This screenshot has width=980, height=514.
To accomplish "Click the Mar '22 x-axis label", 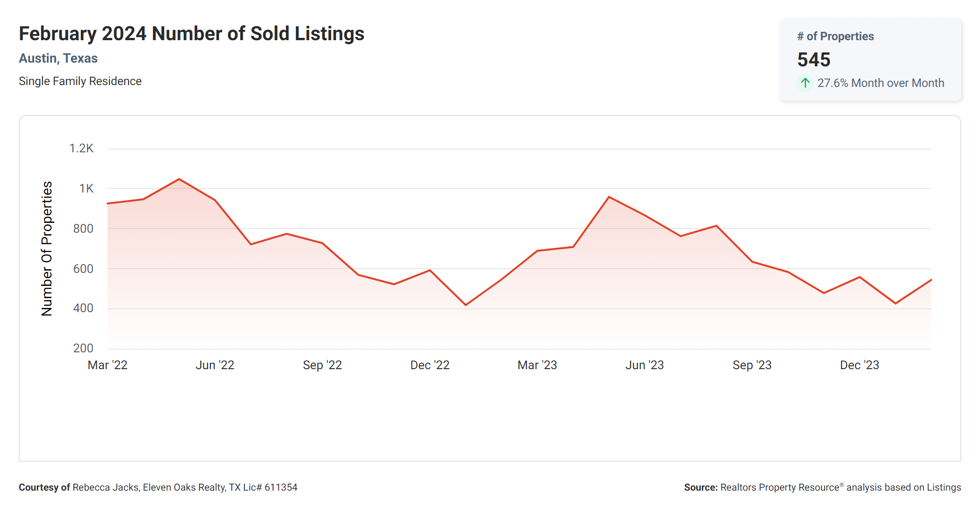I will 108,365.
